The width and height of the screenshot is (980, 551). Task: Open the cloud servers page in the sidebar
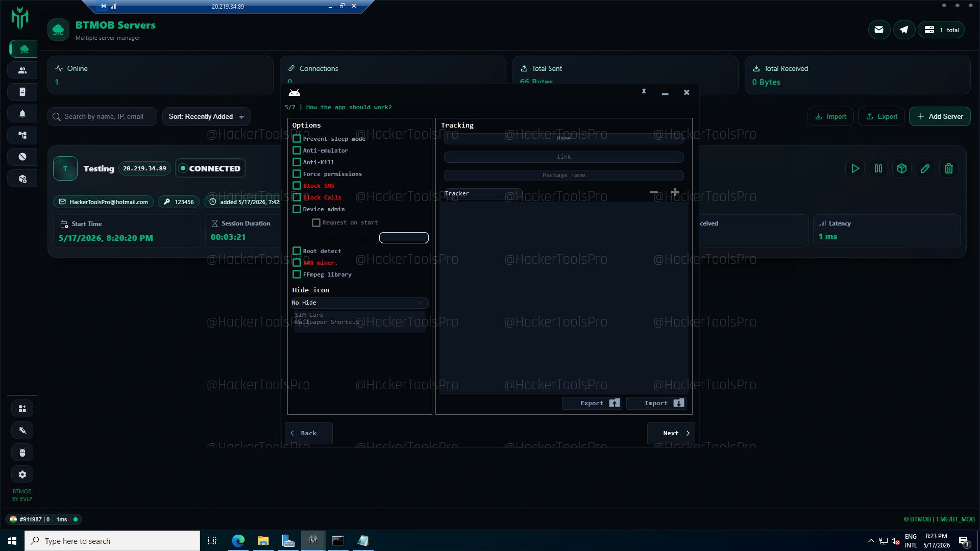click(23, 49)
